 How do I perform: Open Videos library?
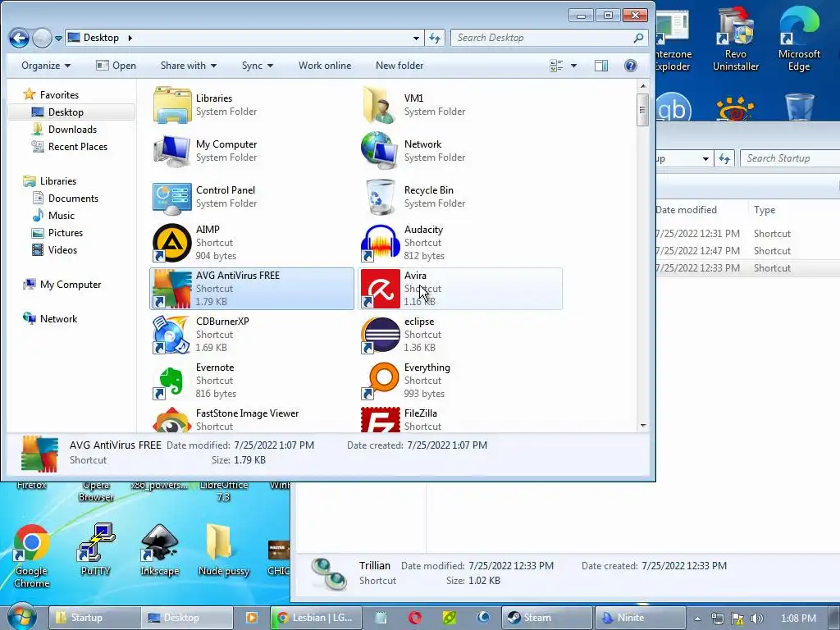[62, 249]
